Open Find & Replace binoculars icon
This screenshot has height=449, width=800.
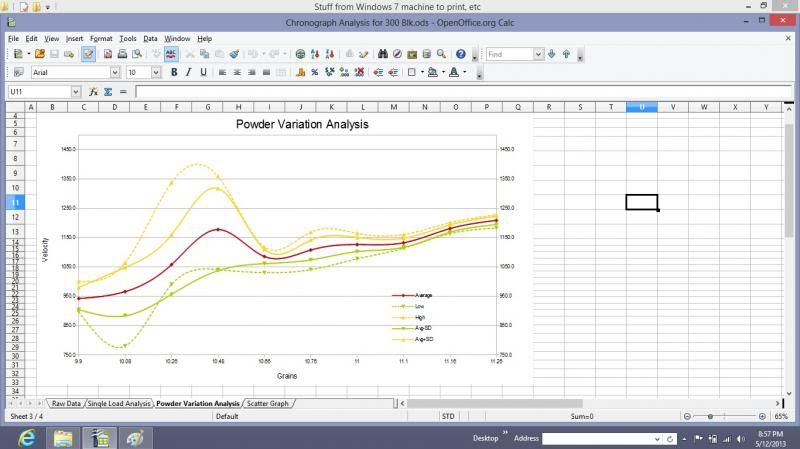coord(383,54)
